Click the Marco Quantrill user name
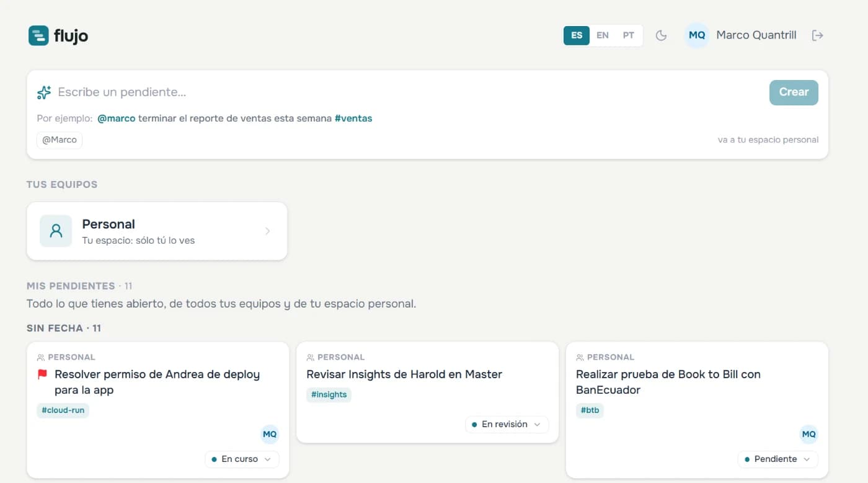Viewport: 868px width, 483px height. (756, 35)
